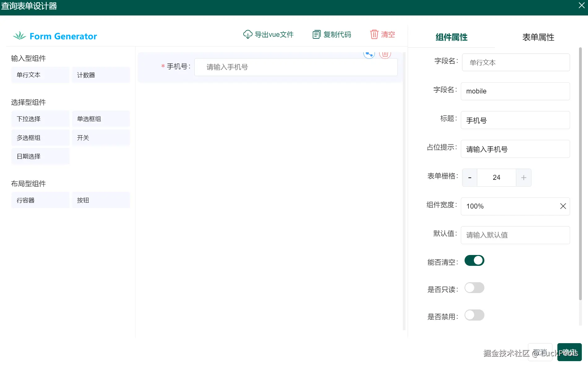Click the 取消 cancel button

coord(540,352)
